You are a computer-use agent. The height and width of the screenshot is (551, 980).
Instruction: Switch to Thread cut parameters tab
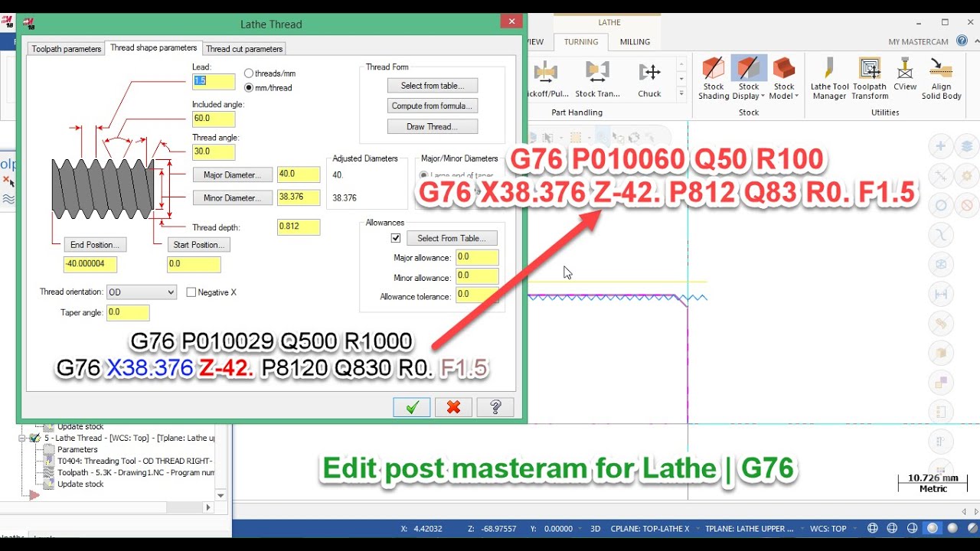pyautogui.click(x=244, y=49)
